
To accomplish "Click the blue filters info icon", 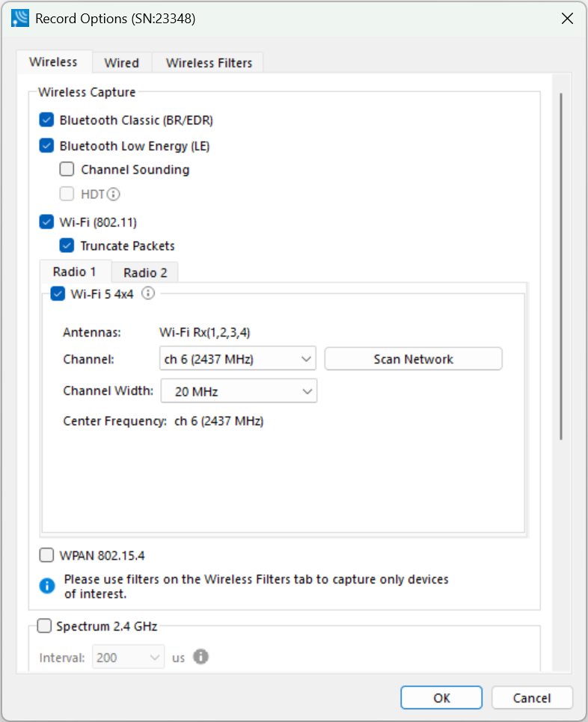I will coord(47,586).
